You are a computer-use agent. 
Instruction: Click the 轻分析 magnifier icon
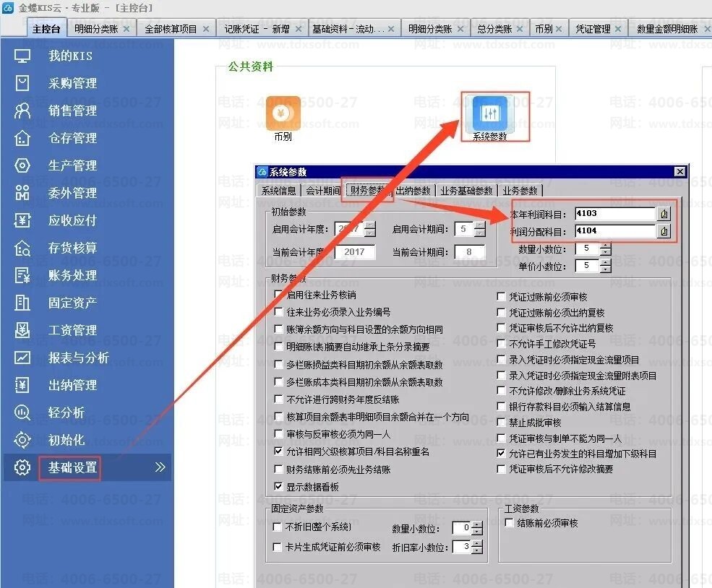pos(22,412)
